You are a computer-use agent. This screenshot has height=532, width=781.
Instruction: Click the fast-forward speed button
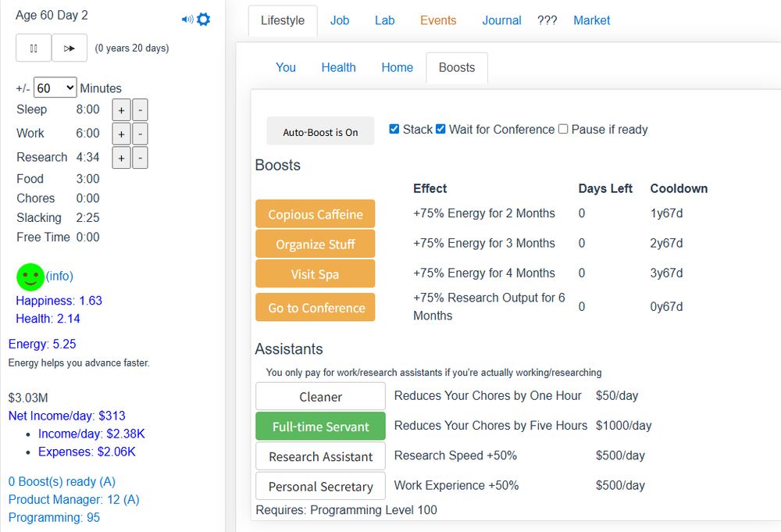coord(70,48)
